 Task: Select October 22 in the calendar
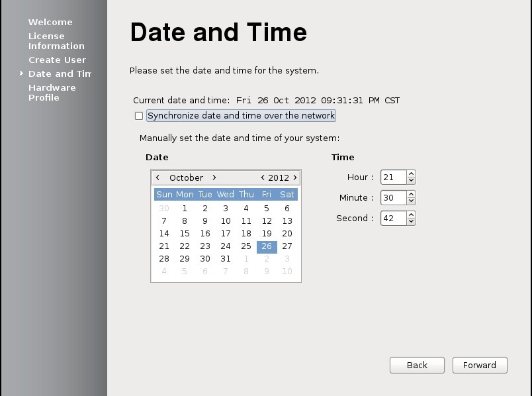pos(185,246)
